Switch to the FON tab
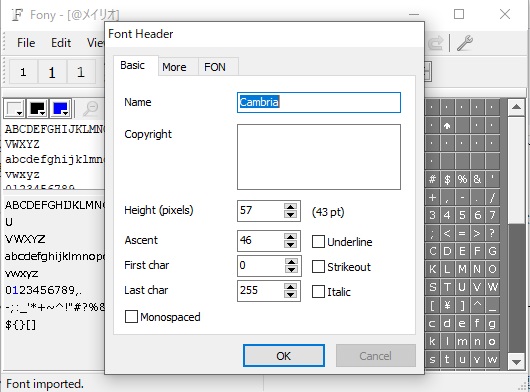530x392 pixels. [x=215, y=67]
